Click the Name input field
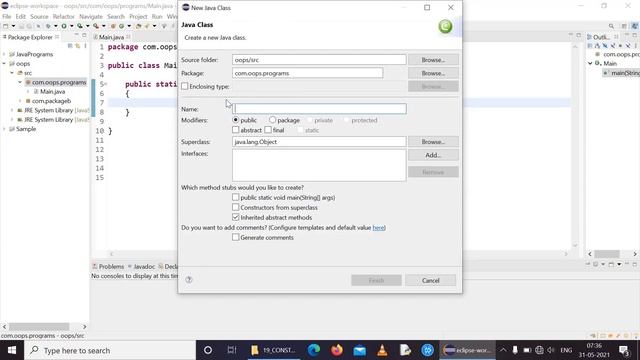 point(319,109)
